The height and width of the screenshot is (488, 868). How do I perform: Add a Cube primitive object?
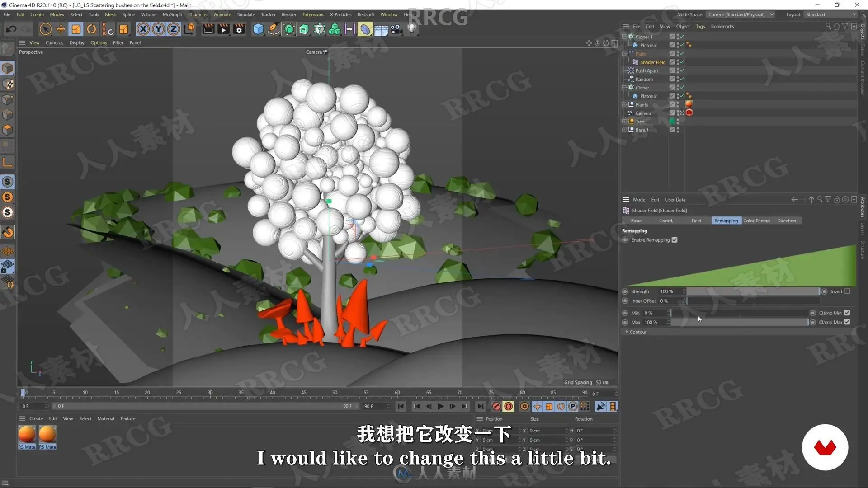258,29
